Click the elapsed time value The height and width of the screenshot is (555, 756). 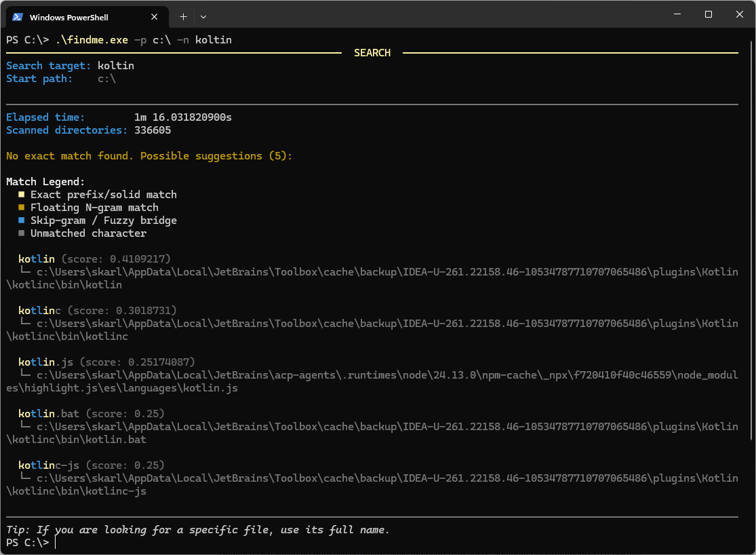point(183,117)
